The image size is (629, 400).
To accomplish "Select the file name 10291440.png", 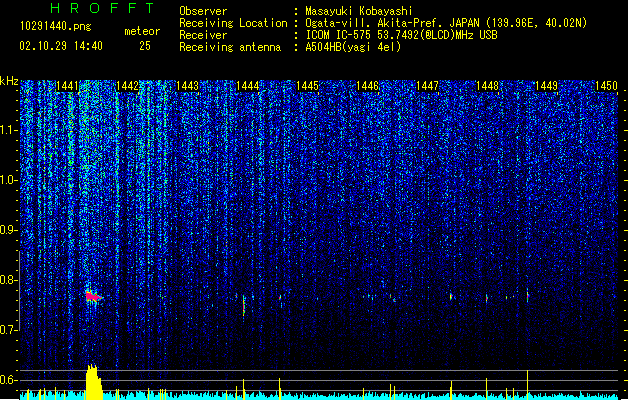I will (x=56, y=27).
